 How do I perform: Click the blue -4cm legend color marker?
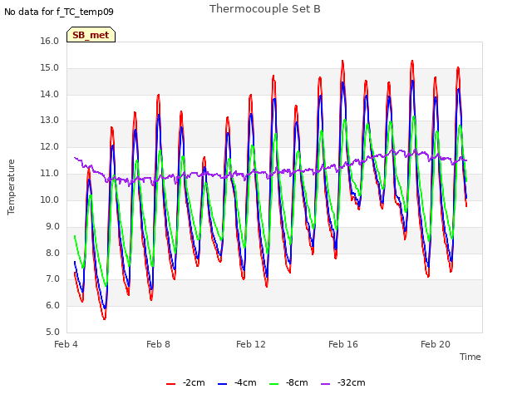pyautogui.click(x=222, y=384)
